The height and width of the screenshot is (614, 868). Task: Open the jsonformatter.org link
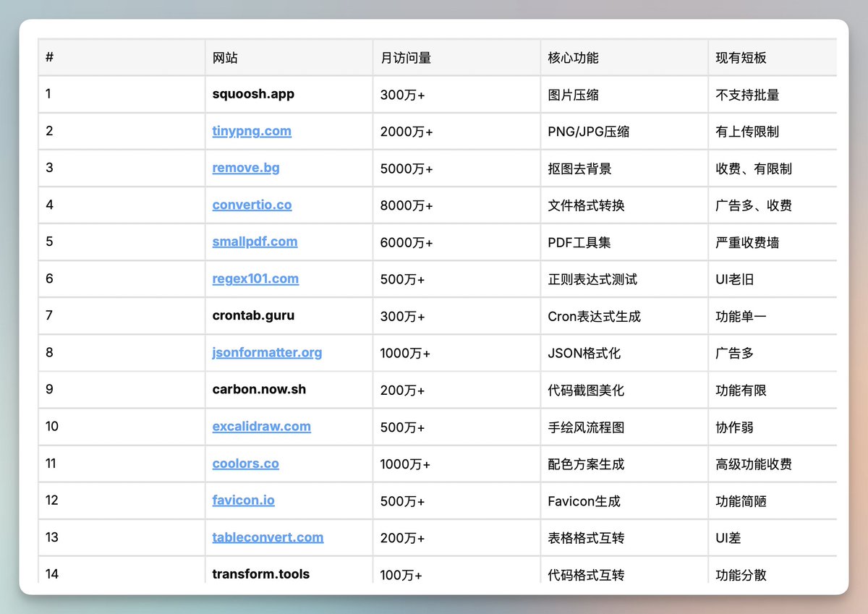click(x=267, y=352)
